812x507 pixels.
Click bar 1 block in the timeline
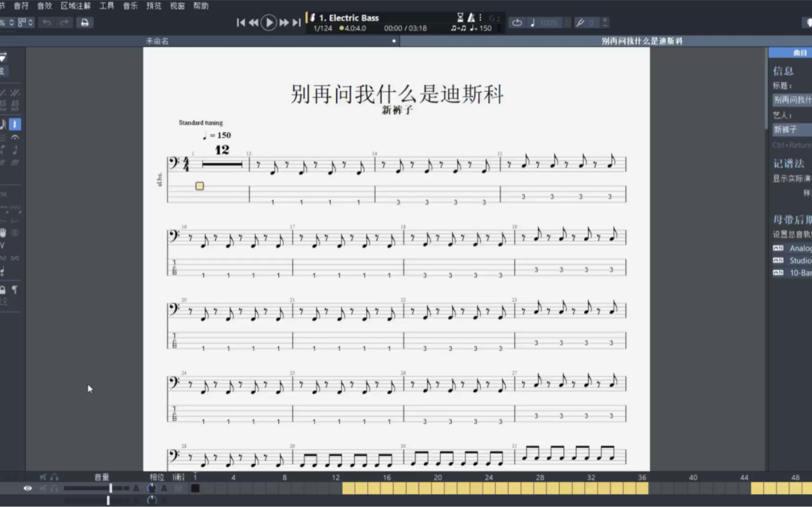click(195, 488)
